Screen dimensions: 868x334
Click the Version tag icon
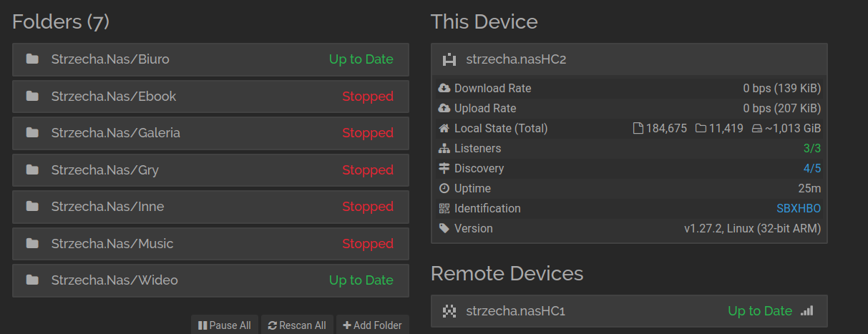[x=444, y=229]
